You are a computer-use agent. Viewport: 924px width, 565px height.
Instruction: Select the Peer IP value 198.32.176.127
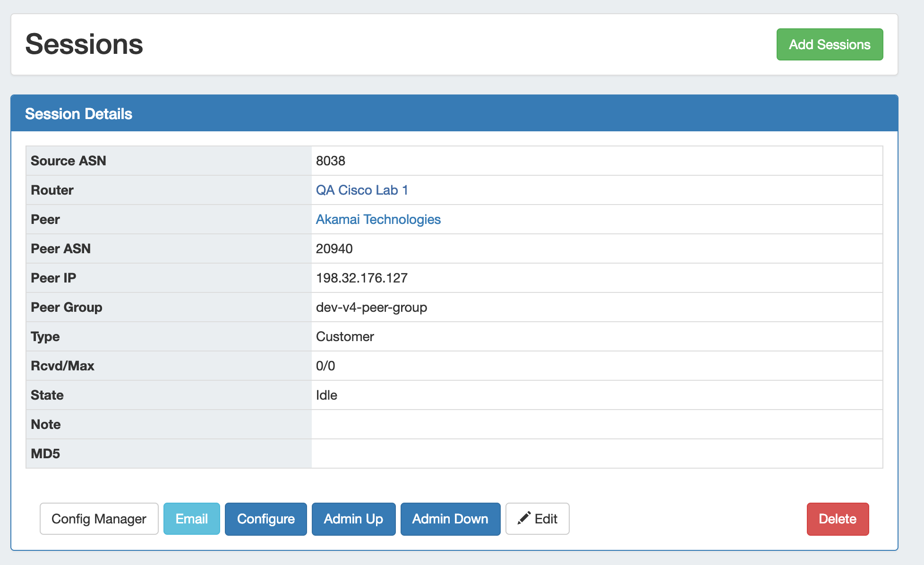point(361,278)
